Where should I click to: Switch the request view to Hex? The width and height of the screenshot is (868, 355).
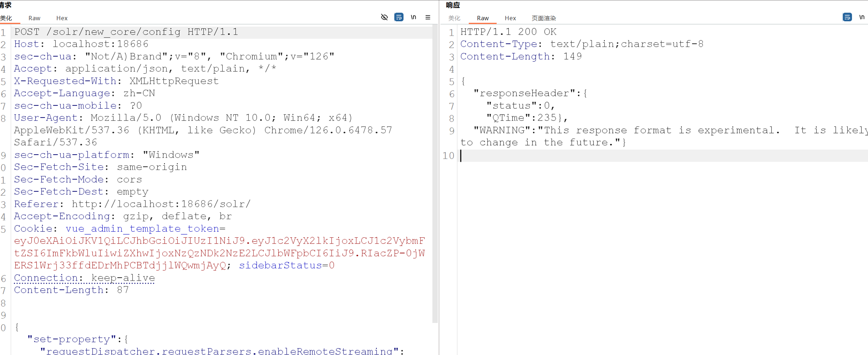coord(62,18)
